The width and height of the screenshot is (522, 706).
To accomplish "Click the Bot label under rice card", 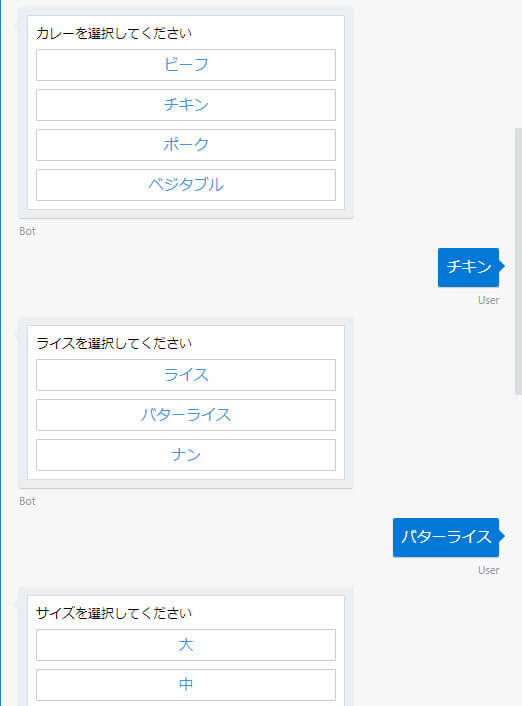I will pyautogui.click(x=27, y=501).
